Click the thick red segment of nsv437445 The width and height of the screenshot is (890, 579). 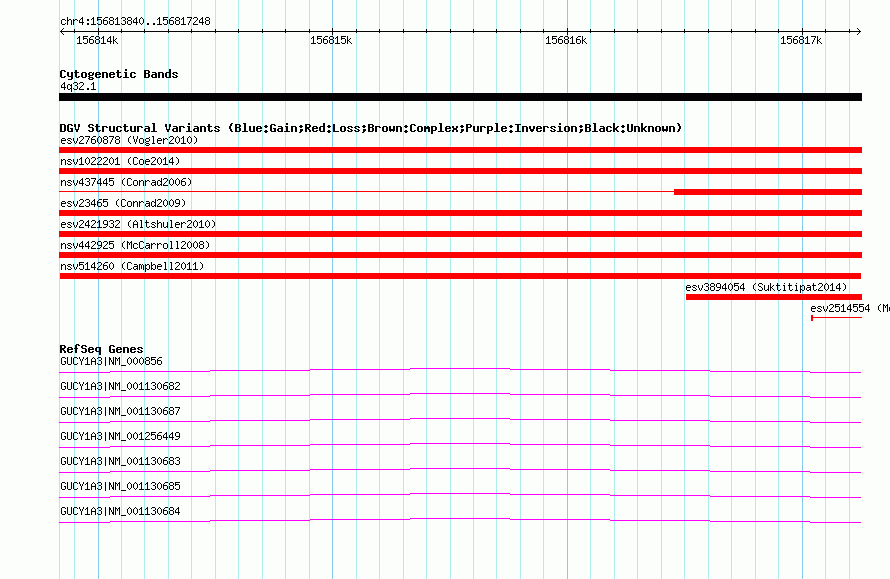pyautogui.click(x=768, y=192)
